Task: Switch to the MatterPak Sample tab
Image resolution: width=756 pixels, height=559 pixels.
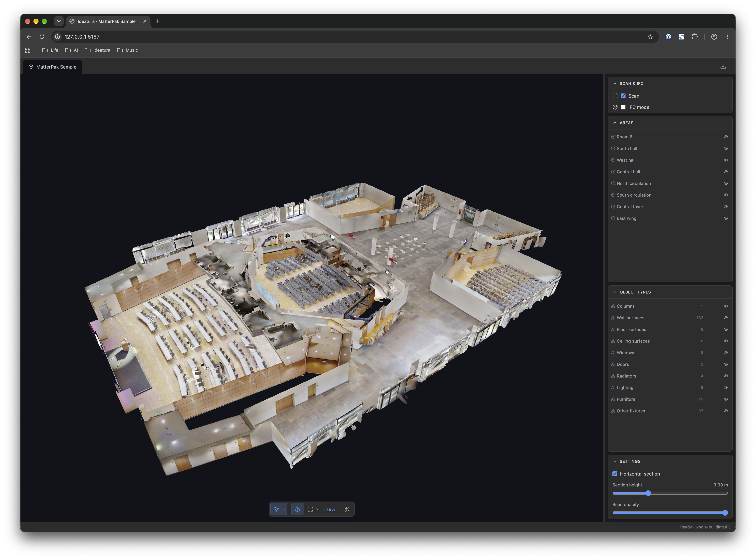Action: [52, 67]
